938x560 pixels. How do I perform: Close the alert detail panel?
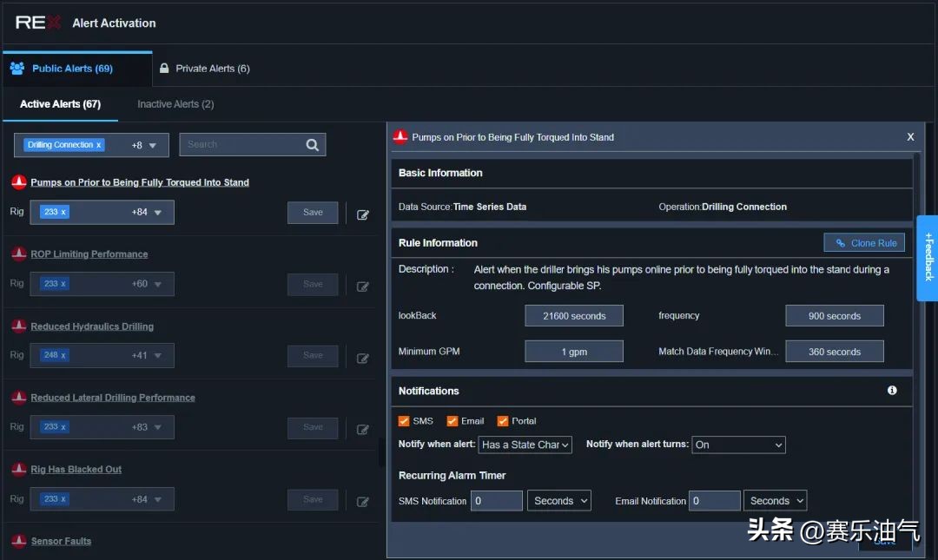[x=910, y=137]
